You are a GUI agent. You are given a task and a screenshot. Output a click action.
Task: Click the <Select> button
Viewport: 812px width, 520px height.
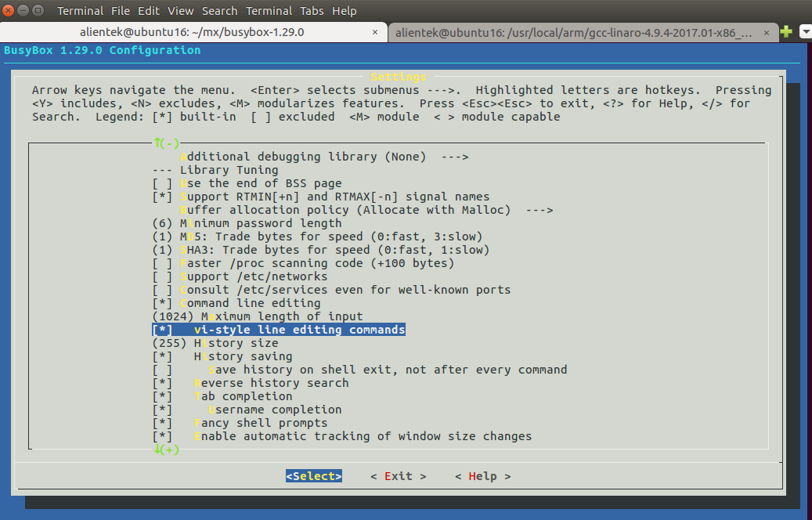pyautogui.click(x=314, y=476)
